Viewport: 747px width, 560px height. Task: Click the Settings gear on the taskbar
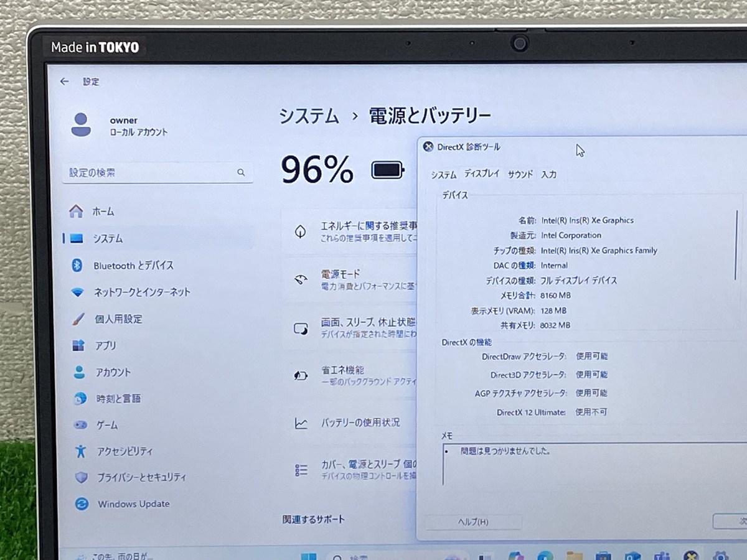[x=720, y=556]
